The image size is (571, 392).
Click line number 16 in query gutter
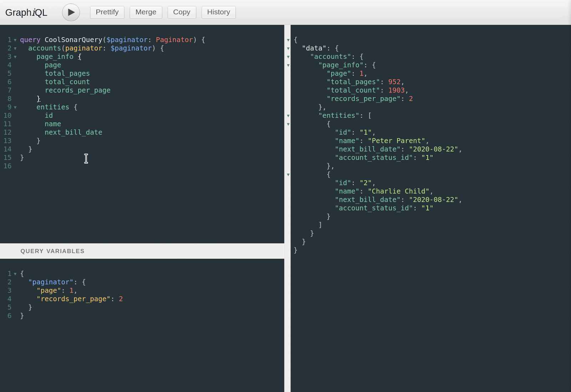coord(7,166)
